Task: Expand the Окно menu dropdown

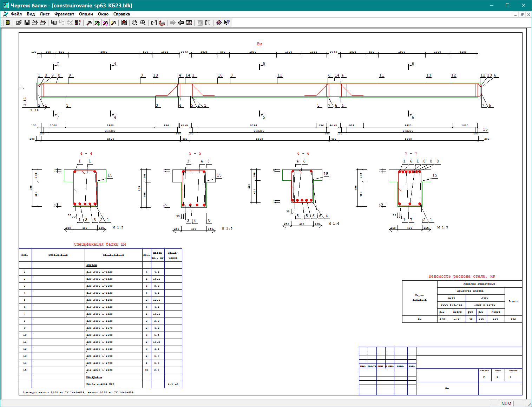Action: (103, 14)
